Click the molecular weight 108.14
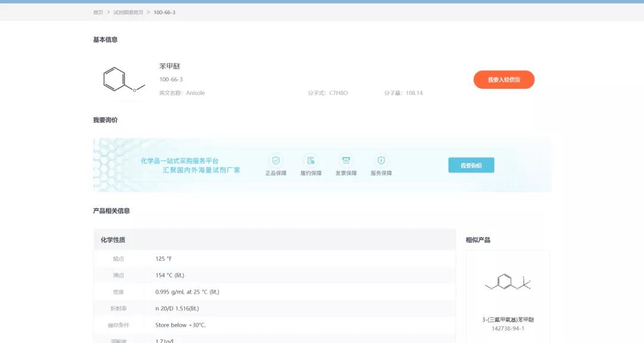The image size is (644, 343). coord(414,93)
